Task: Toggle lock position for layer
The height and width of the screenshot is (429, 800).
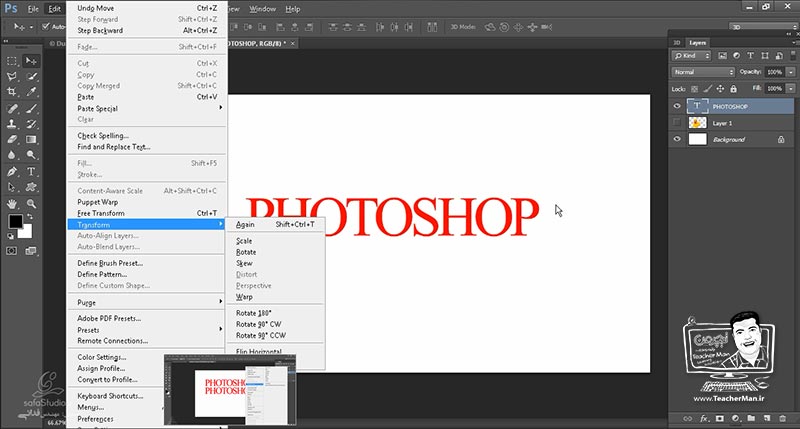Action: [x=720, y=89]
